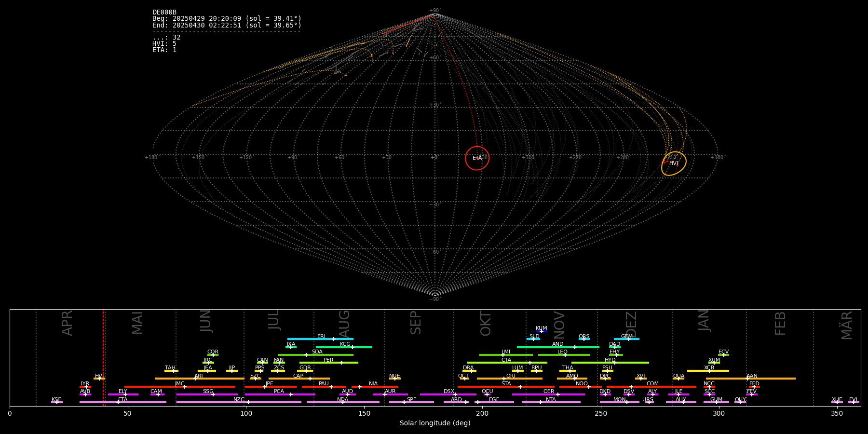The height and width of the screenshot is (434, 868).
Task: Click the AUG month label in timeline
Action: click(344, 323)
